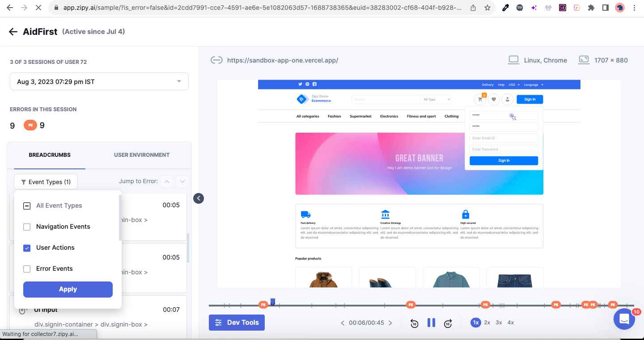Click the error count badge showing 9
The image size is (644, 340).
[x=30, y=125]
